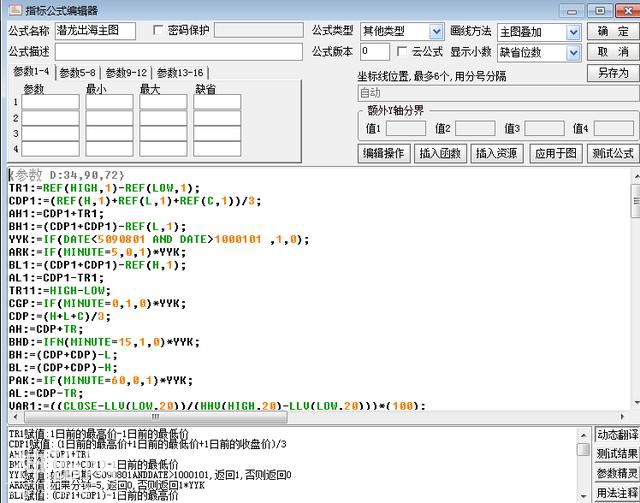This screenshot has height=503, width=640.
Task: Click translation panel scroll up arrow
Action: point(584,435)
